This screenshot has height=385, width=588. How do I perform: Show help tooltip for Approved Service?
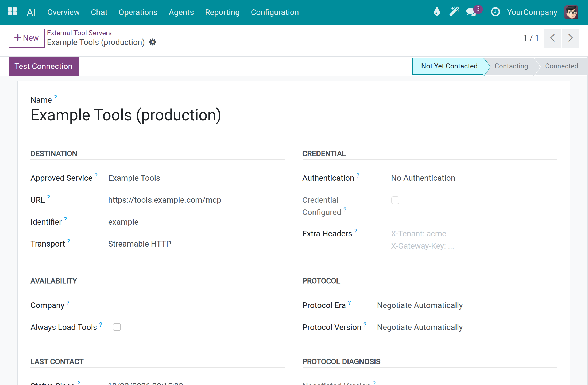point(96,175)
